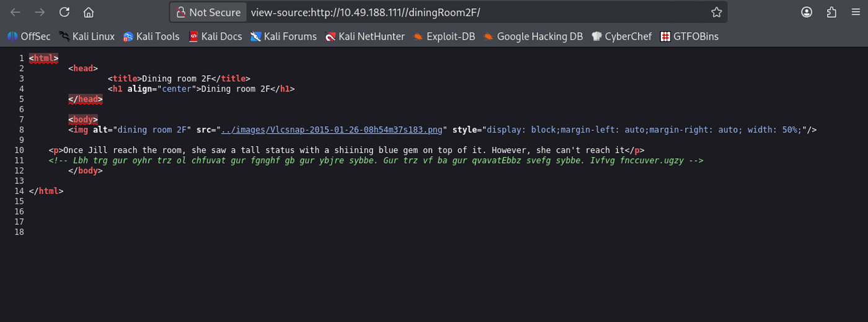This screenshot has height=322, width=868.
Task: Open the Kali Linux bookmark
Action: click(87, 37)
